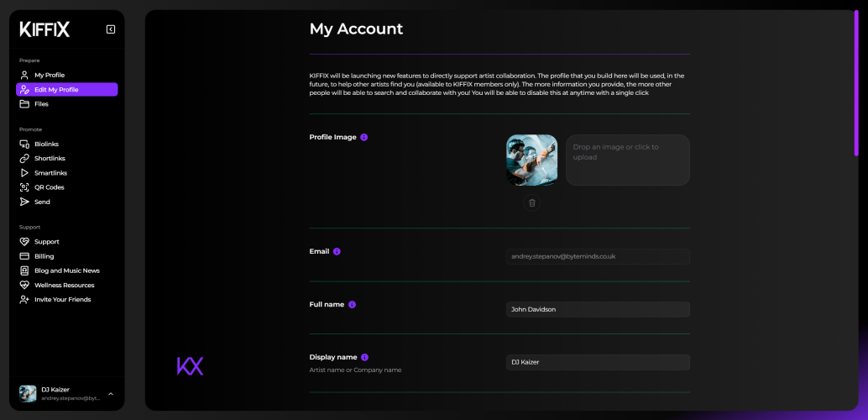Click the DJ Kaizer name in sidebar footer
868x420 pixels.
(x=55, y=390)
